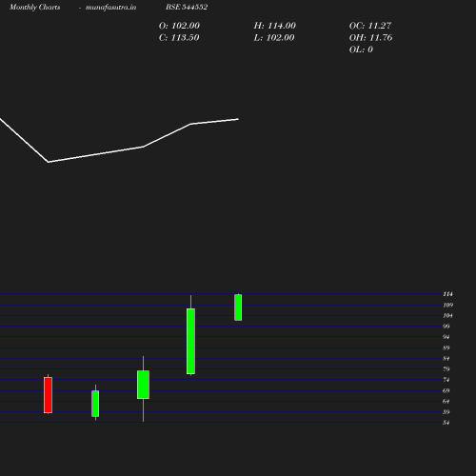The width and height of the screenshot is (476, 476).
Task: Click the high value 'H: 114.00'
Action: [274, 26]
